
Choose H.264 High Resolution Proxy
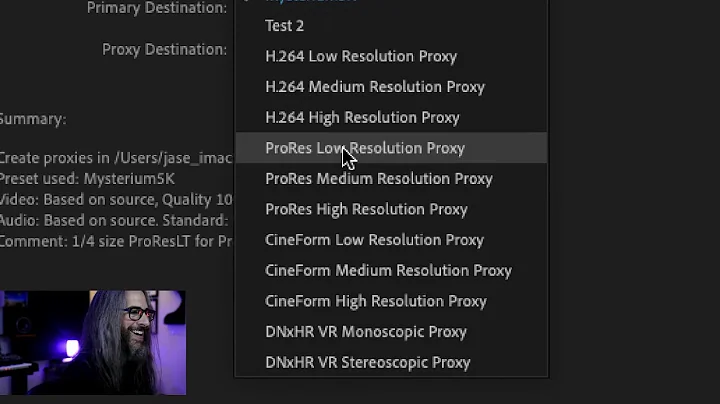(x=391, y=118)
